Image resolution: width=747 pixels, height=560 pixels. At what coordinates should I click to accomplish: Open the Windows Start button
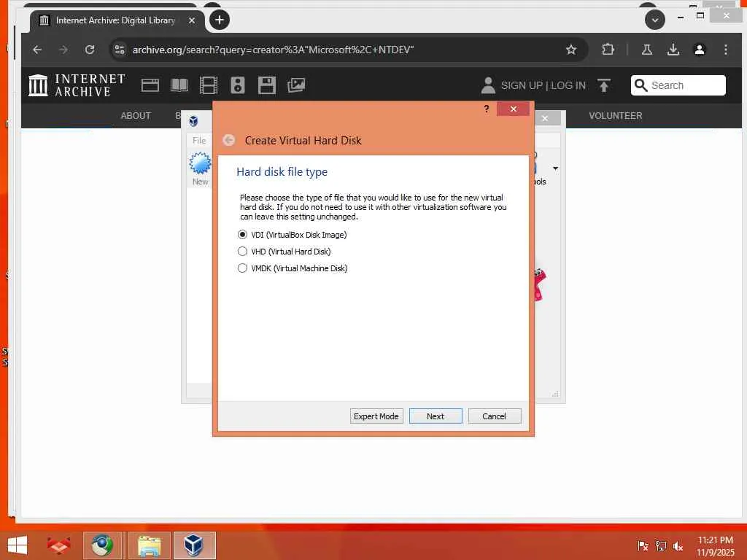click(x=18, y=545)
